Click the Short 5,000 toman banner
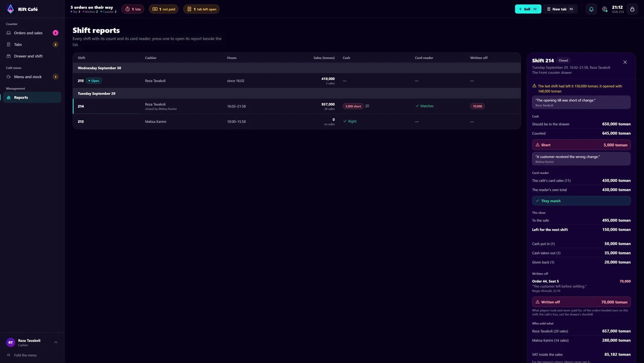Image resolution: width=644 pixels, height=363 pixels. [x=581, y=145]
